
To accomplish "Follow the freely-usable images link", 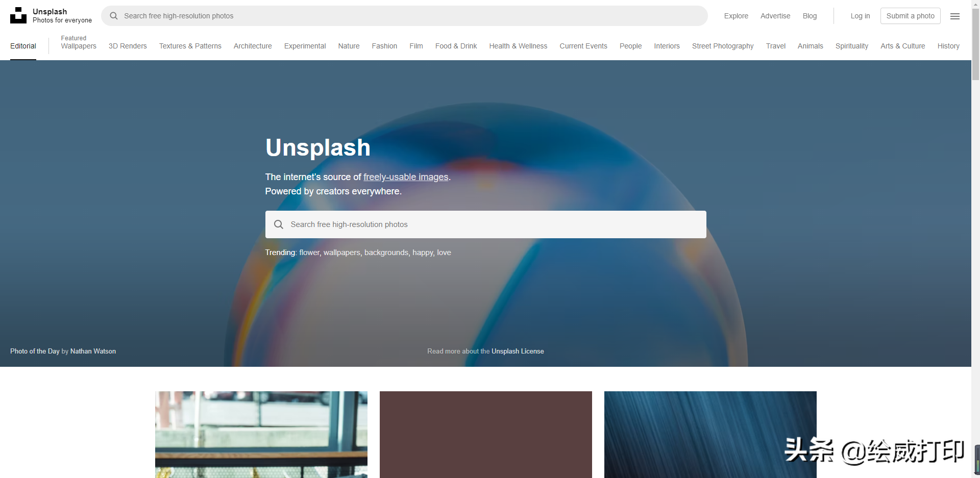I will tap(406, 177).
